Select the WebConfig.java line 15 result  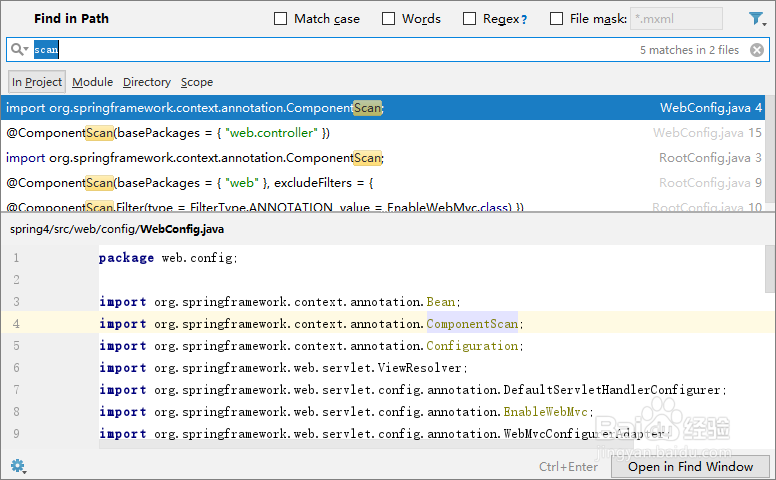point(300,132)
